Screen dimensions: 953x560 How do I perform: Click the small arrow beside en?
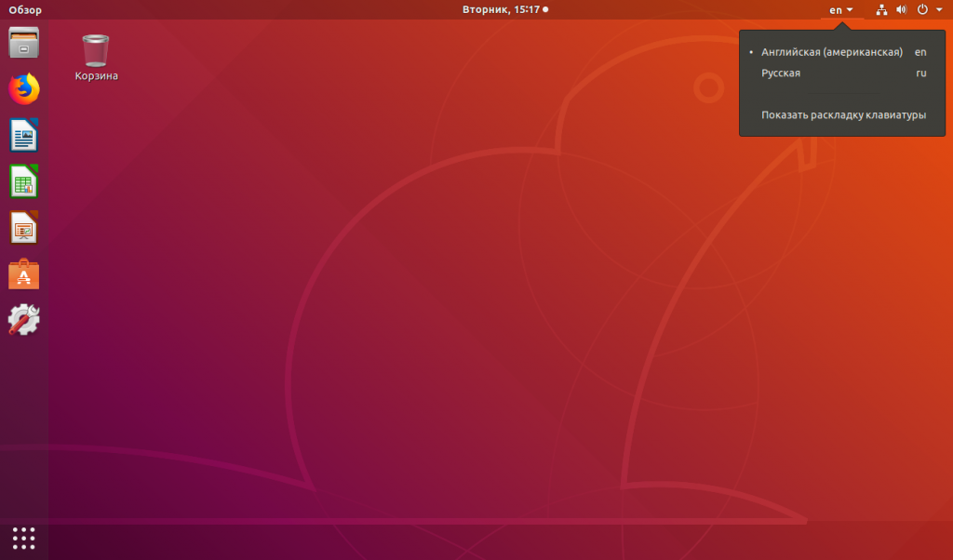coord(850,10)
